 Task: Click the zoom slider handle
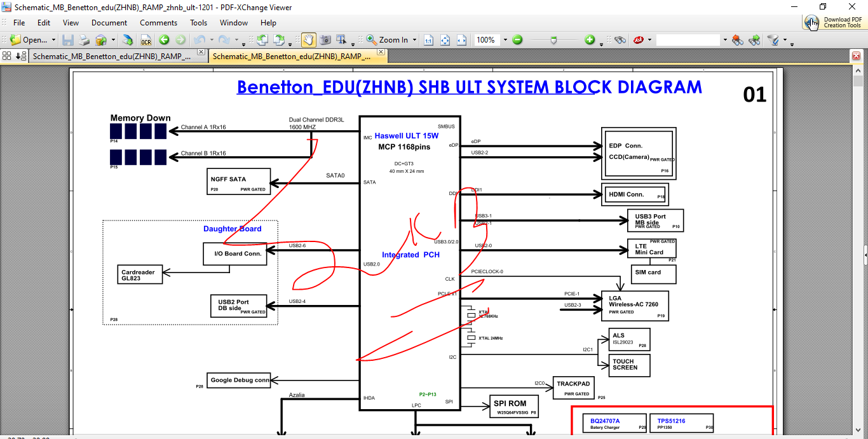pyautogui.click(x=554, y=39)
